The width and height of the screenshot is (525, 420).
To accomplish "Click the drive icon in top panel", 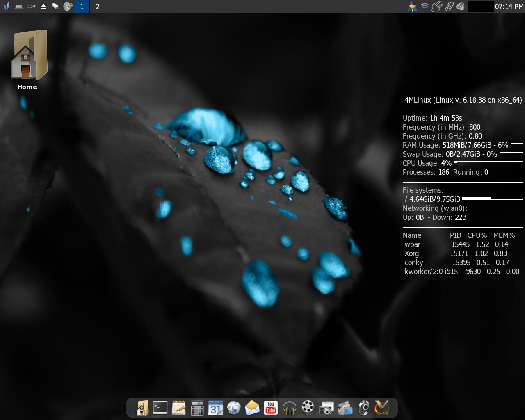I will [x=18, y=7].
